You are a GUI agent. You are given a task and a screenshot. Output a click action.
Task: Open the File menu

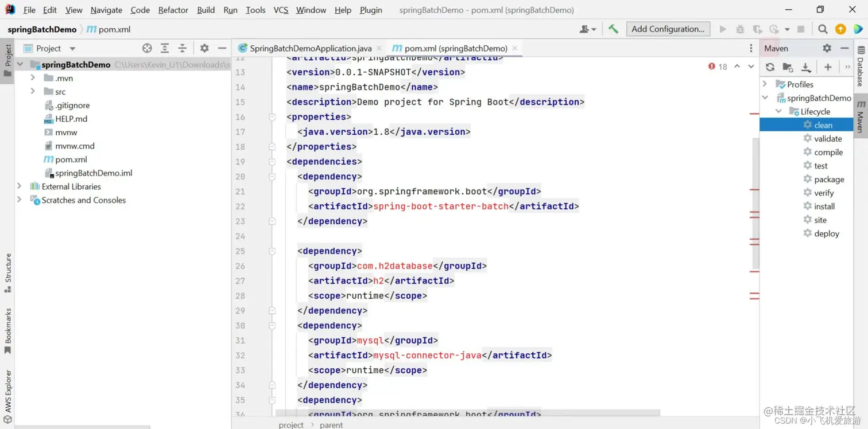coord(29,10)
